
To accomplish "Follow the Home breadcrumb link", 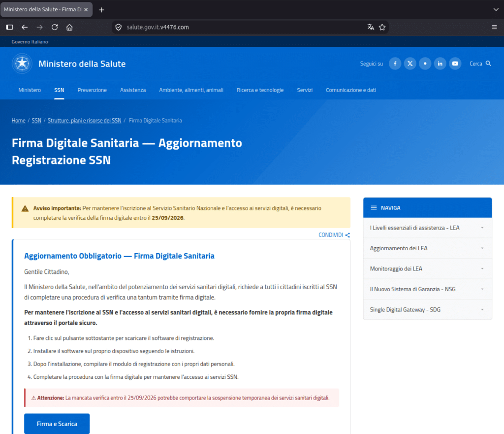I will point(19,120).
